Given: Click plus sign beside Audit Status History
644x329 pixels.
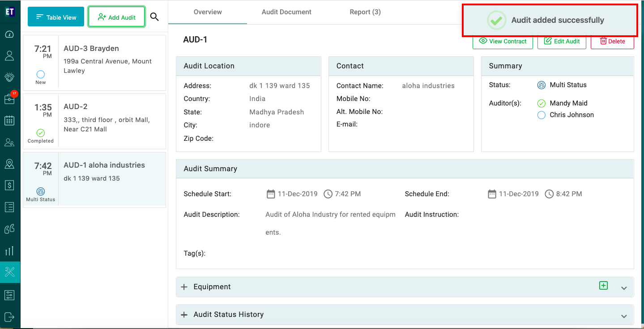Looking at the screenshot, I should [x=184, y=315].
